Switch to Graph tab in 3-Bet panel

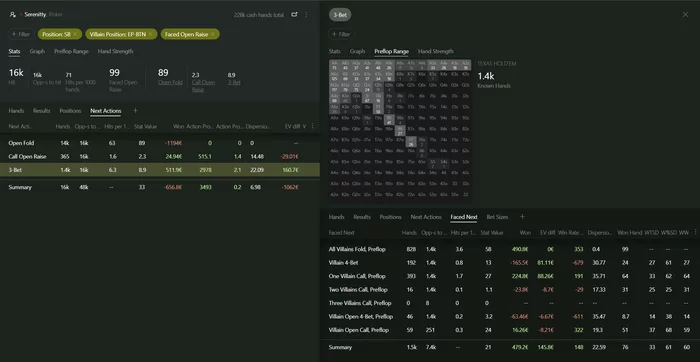pyautogui.click(x=357, y=51)
